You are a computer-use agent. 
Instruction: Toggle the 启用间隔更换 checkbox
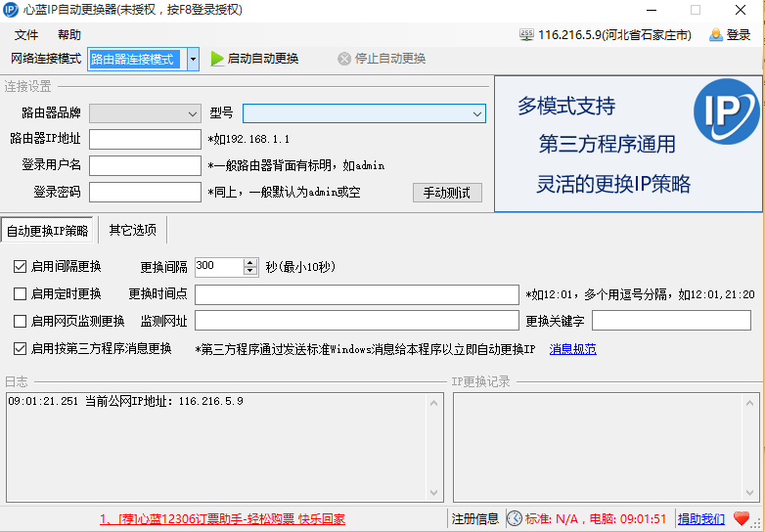coord(20,267)
